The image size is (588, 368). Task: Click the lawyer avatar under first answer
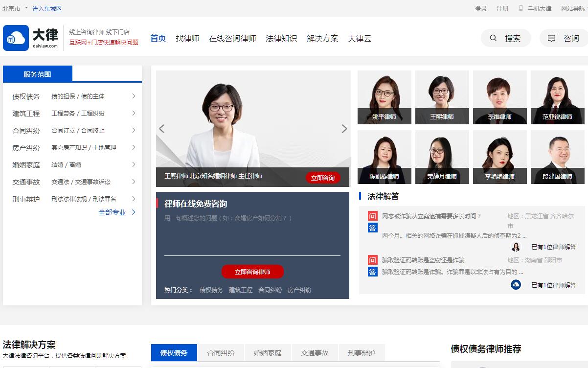[516, 247]
